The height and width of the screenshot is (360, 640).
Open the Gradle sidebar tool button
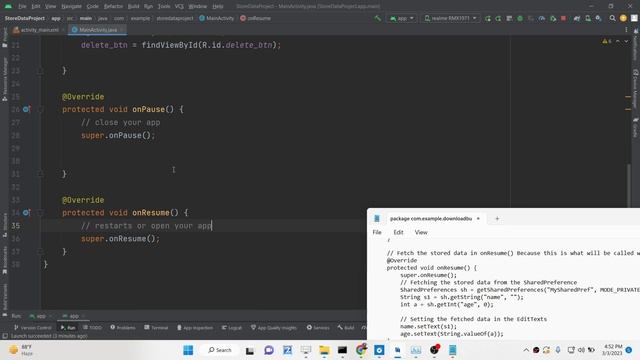(636, 128)
